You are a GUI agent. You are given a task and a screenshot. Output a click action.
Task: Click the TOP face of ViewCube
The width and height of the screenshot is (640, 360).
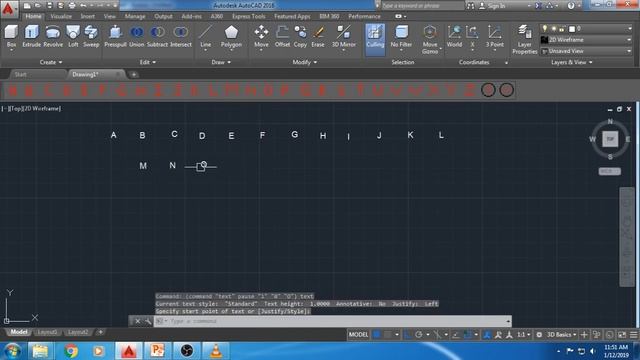(610, 139)
